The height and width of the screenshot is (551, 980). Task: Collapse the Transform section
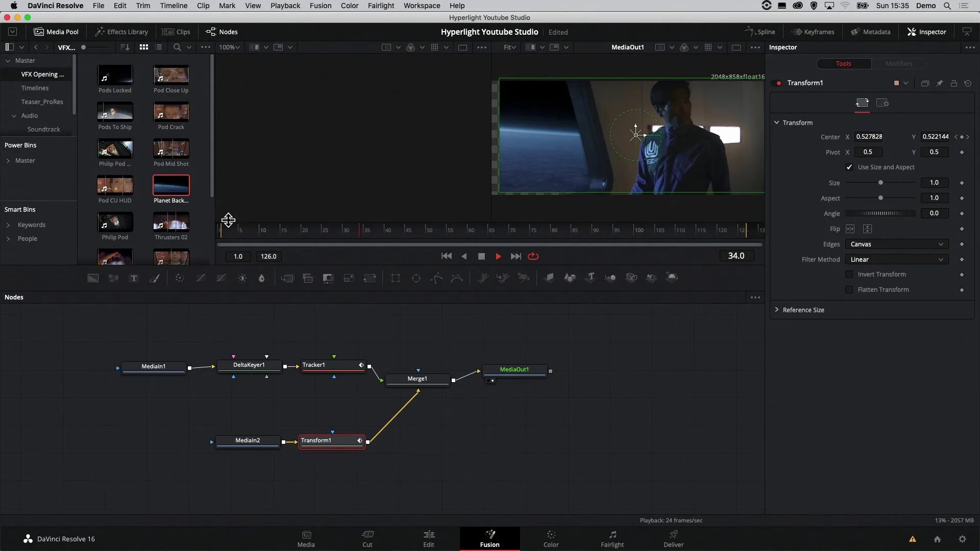(x=777, y=122)
